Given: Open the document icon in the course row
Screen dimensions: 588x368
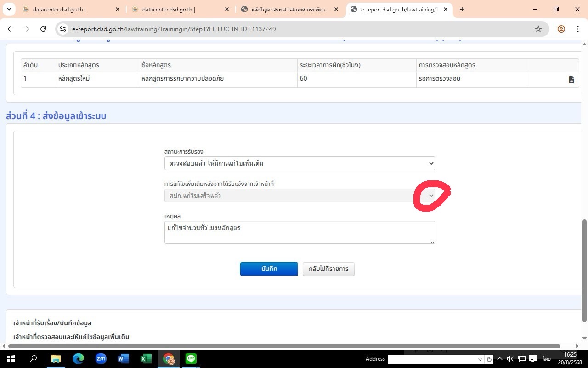Looking at the screenshot, I should [x=571, y=80].
